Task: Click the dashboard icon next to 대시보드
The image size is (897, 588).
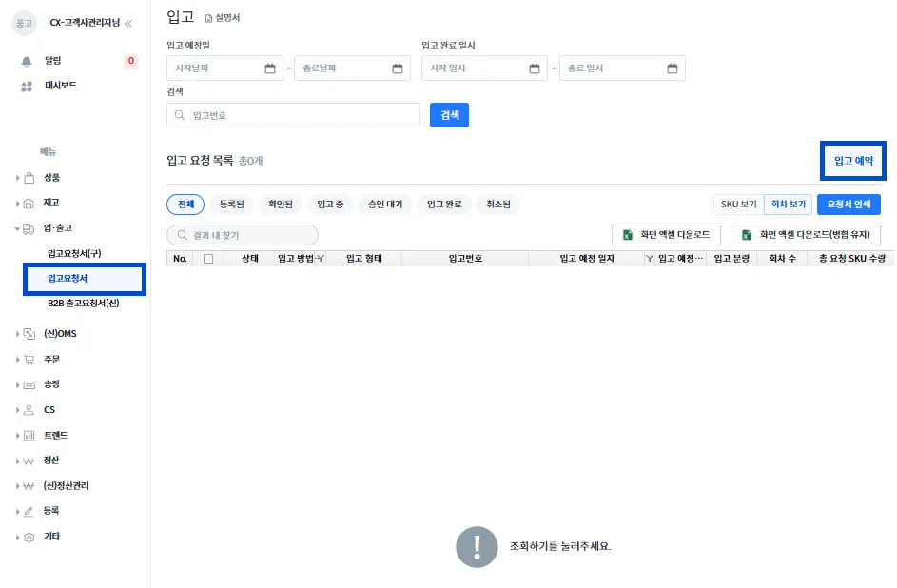Action: tap(27, 87)
